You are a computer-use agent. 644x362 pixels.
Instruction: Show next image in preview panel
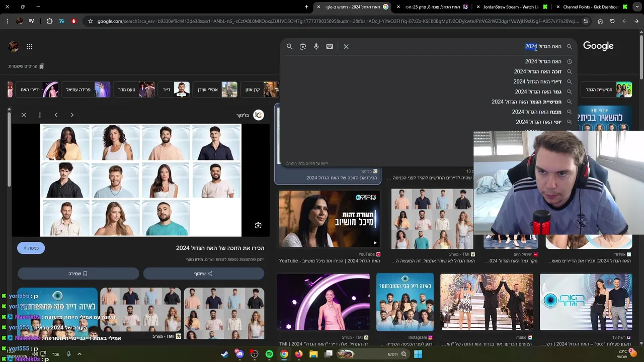pyautogui.click(x=72, y=115)
